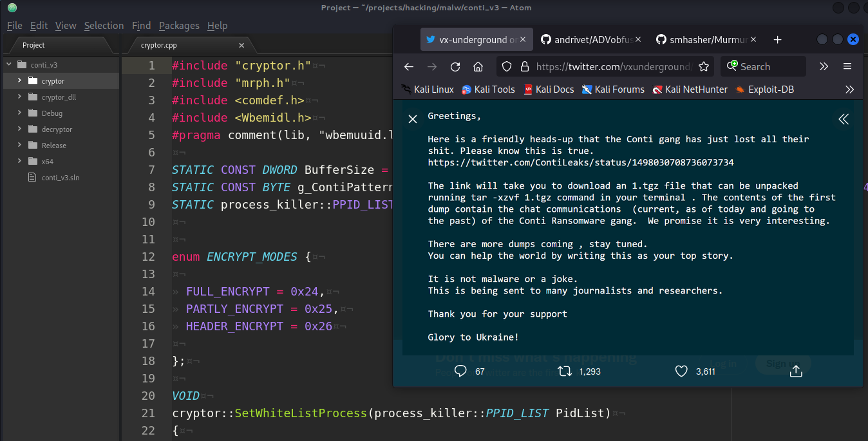Open the Packages menu in Atom

coord(179,26)
